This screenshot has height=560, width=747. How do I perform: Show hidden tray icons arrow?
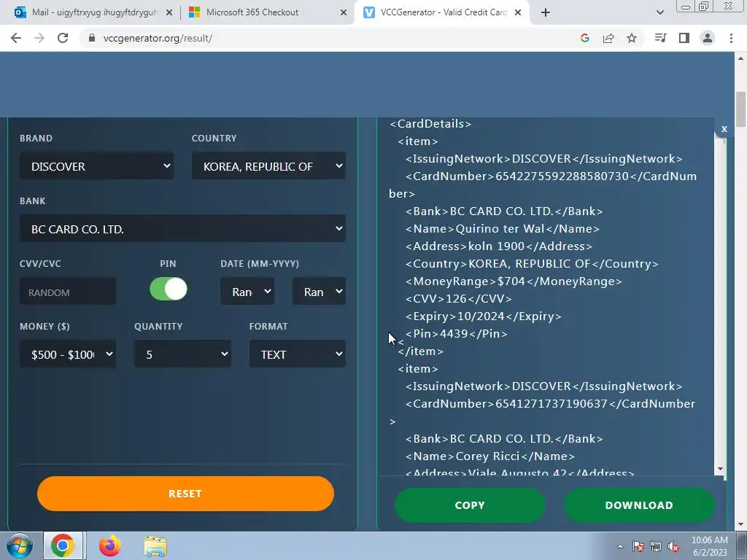tap(620, 546)
